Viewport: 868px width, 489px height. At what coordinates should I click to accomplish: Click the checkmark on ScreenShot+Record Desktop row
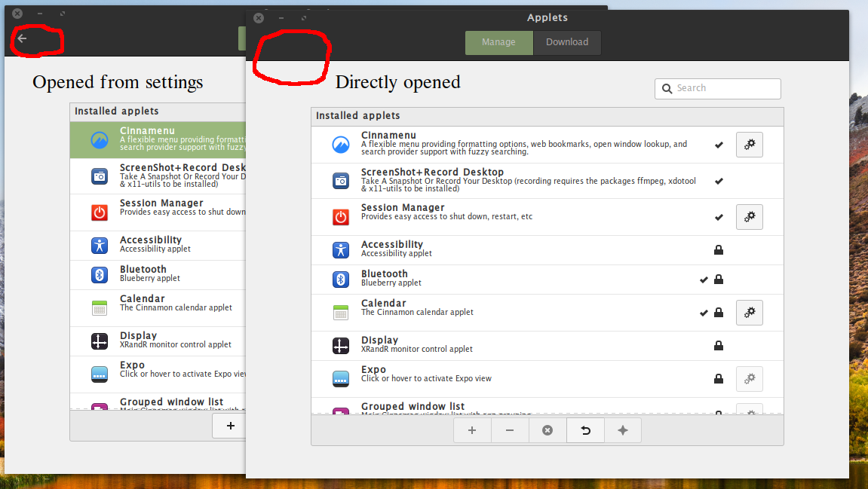pos(719,182)
